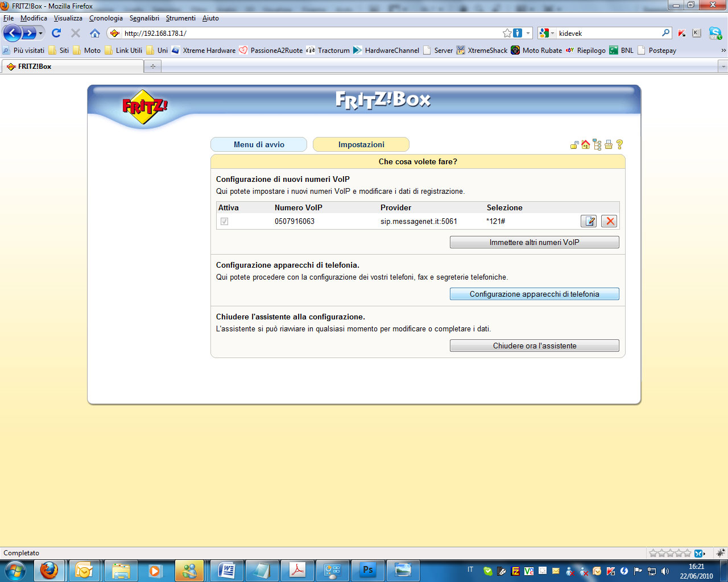Switch to the Menu di avvio tab
728x582 pixels.
tap(259, 144)
